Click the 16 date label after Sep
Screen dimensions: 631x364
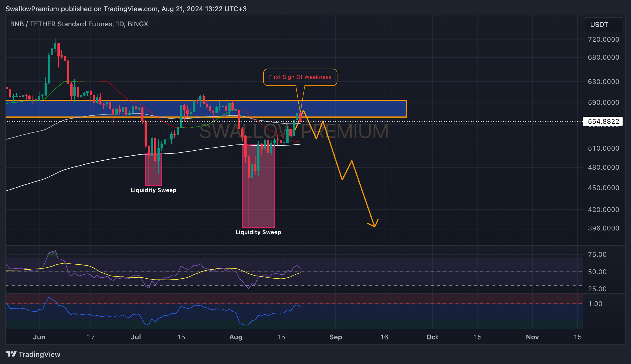pos(384,337)
